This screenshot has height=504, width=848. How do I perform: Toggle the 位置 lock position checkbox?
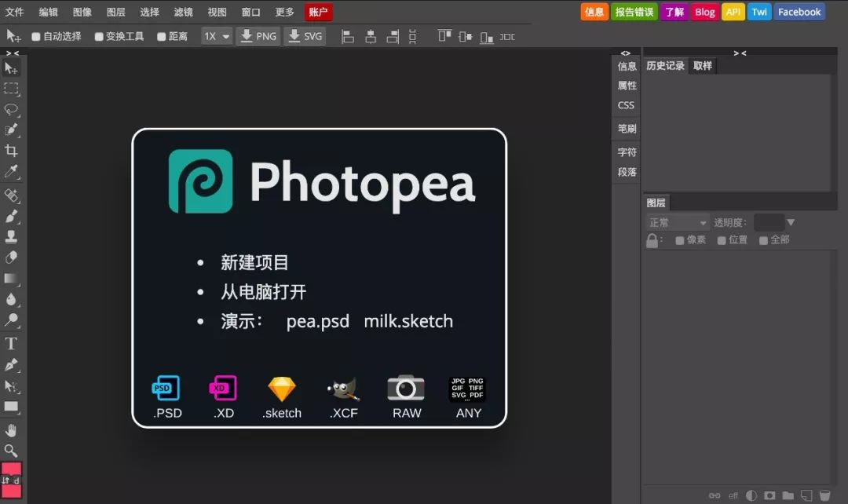(722, 241)
